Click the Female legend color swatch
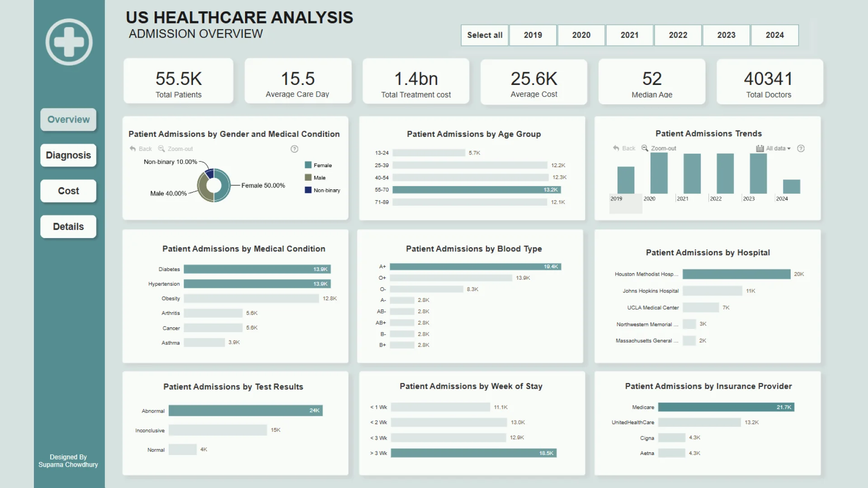868x488 pixels. point(308,165)
